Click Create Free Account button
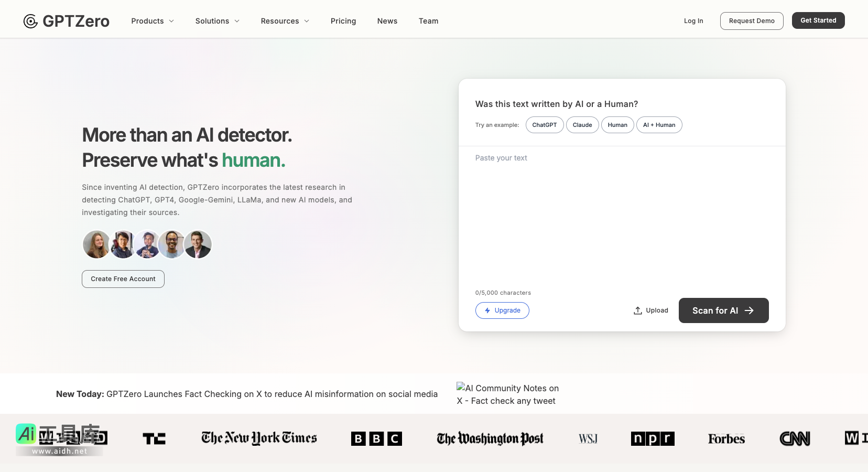Image resolution: width=868 pixels, height=472 pixels. (x=123, y=279)
